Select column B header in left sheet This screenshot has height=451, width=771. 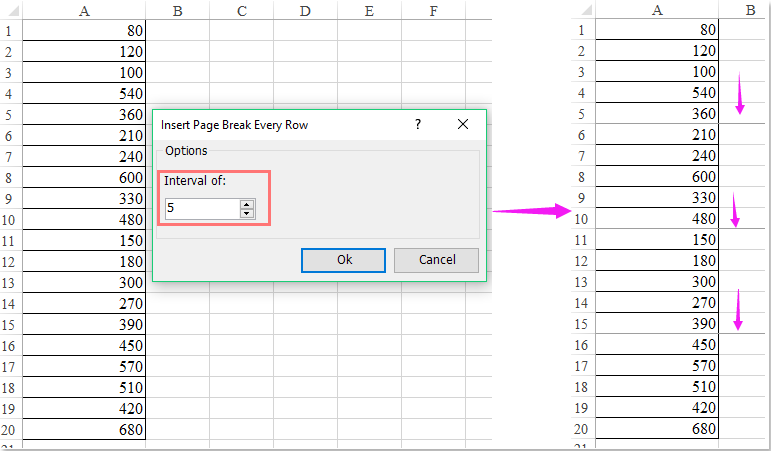point(177,11)
